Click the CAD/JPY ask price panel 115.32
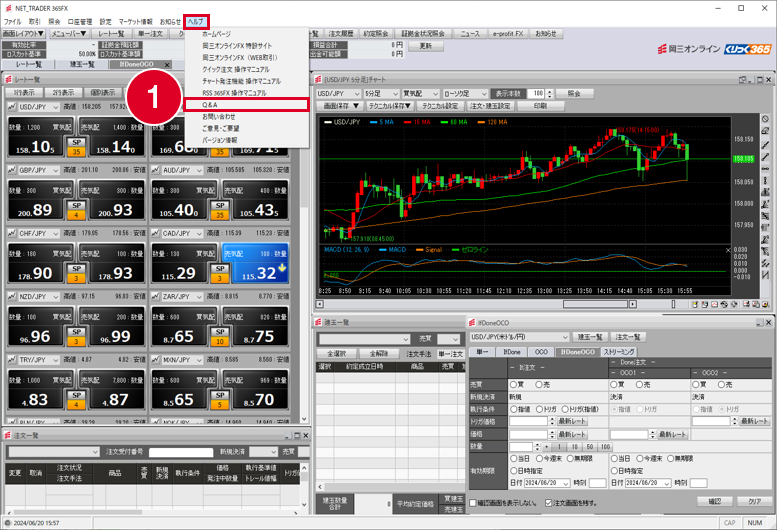 [x=256, y=264]
